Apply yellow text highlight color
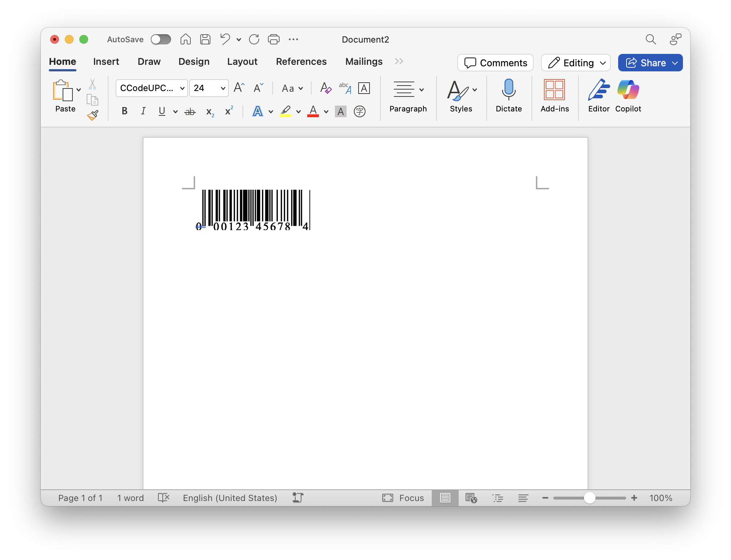This screenshot has height=560, width=731. click(285, 111)
